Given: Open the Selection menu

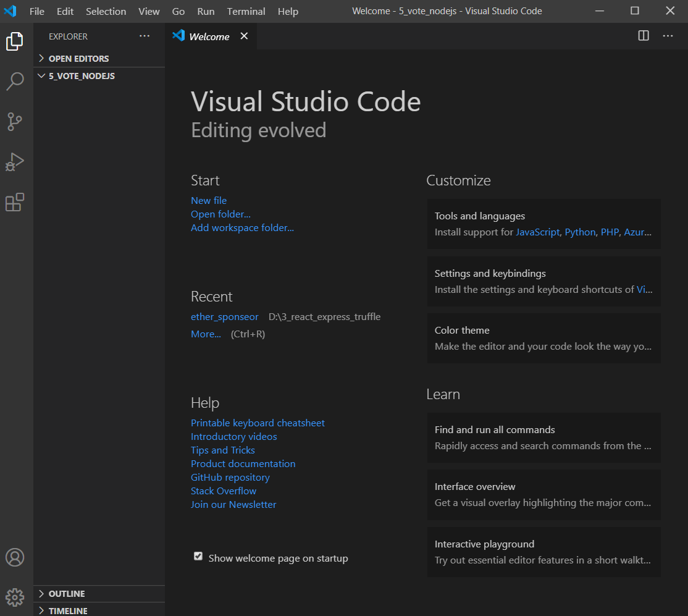Looking at the screenshot, I should pyautogui.click(x=106, y=11).
